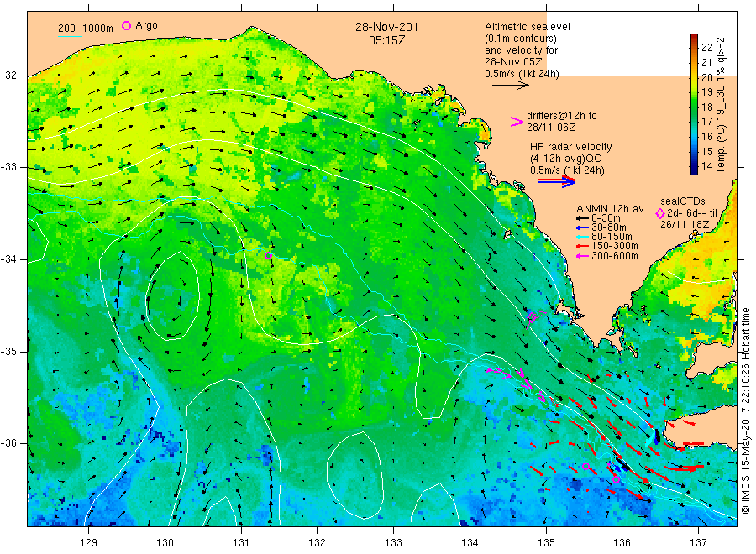The image size is (756, 554).
Task: Click the 'ANMN 12h av.' heading
Action: coord(612,209)
